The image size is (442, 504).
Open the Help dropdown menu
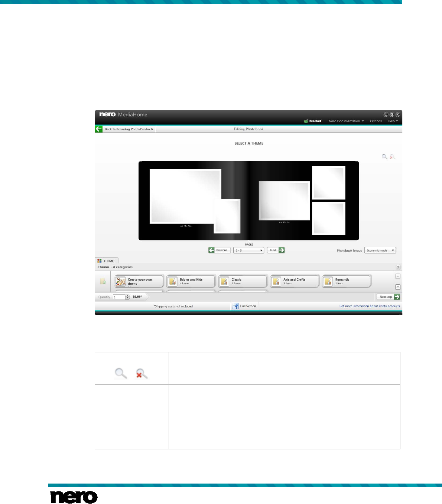tap(393, 121)
